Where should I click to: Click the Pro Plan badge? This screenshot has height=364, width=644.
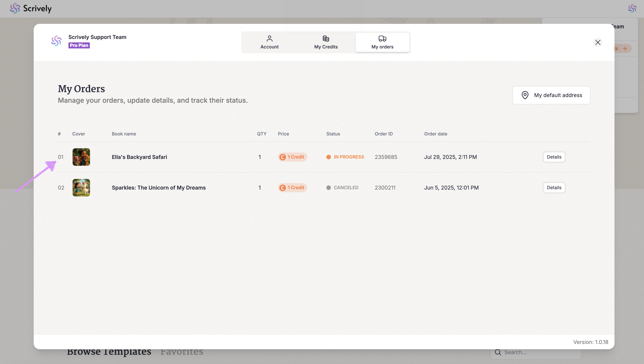coord(79,45)
